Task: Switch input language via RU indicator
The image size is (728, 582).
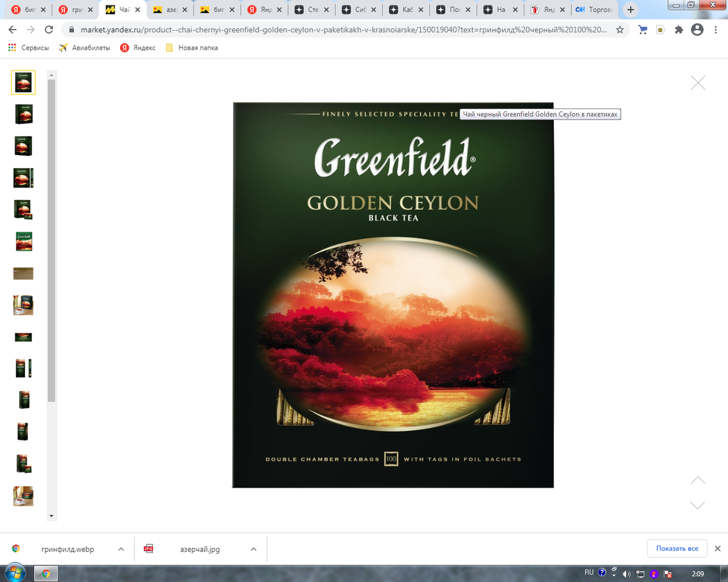Action: (x=589, y=572)
